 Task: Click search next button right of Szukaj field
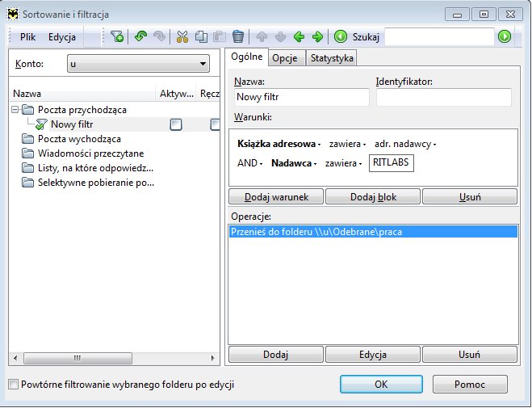(x=505, y=36)
